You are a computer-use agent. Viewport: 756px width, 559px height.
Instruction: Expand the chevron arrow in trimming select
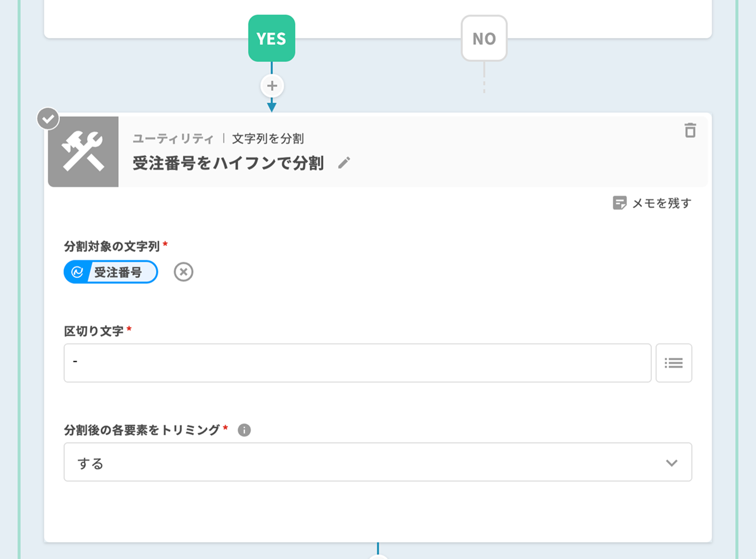(671, 462)
